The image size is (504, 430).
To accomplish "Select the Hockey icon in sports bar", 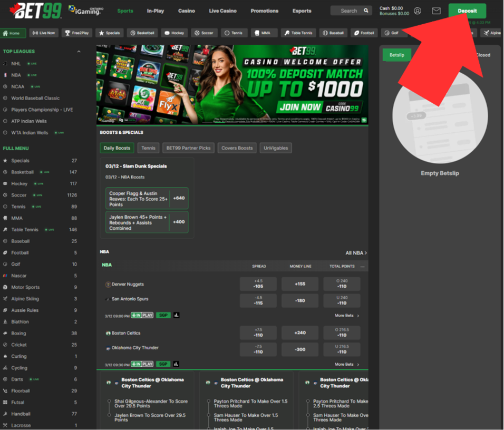I will [x=167, y=33].
